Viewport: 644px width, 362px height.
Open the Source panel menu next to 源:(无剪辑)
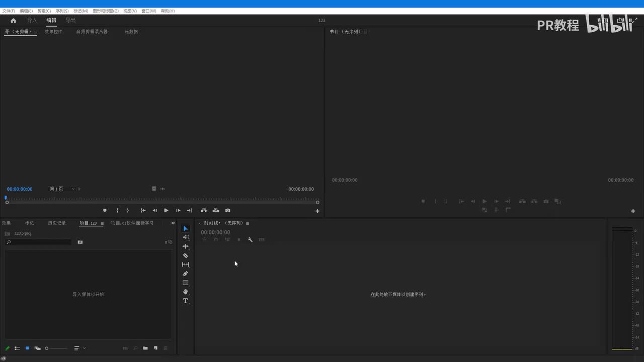(x=35, y=32)
